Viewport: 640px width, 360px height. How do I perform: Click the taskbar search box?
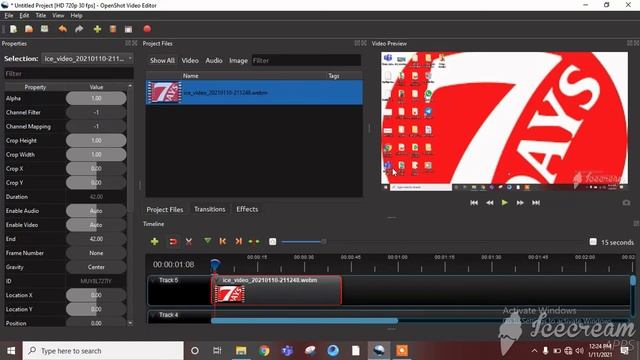click(x=103, y=351)
